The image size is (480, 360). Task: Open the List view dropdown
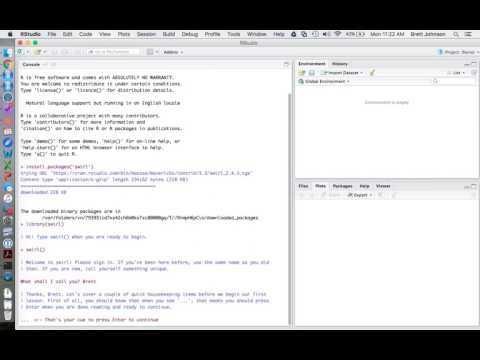(456, 73)
